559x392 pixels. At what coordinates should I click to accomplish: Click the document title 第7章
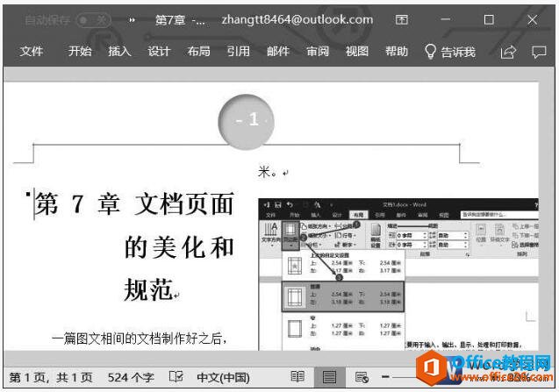(180, 20)
